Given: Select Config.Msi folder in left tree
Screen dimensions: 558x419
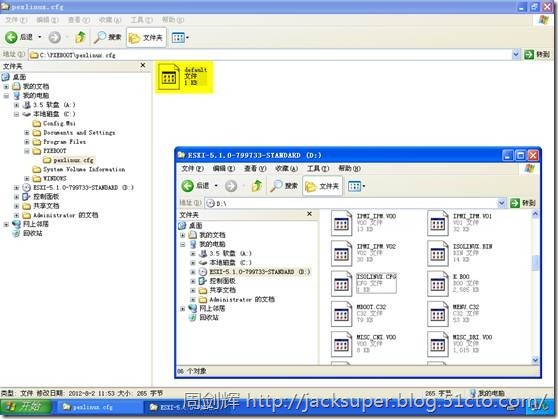Looking at the screenshot, I should (x=54, y=124).
